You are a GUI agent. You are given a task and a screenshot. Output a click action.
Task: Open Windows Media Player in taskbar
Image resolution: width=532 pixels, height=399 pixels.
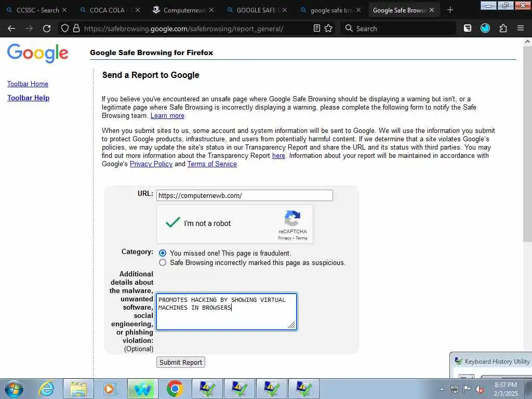(x=110, y=389)
